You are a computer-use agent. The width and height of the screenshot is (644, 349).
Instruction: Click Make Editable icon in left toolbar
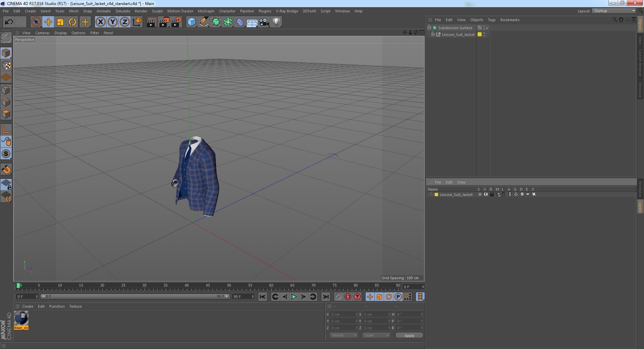[x=6, y=38]
